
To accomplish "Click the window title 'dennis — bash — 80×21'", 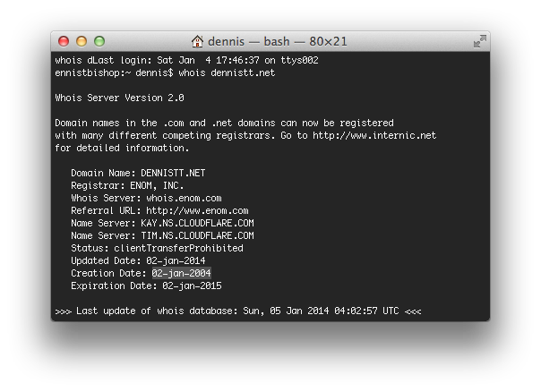I will pyautogui.click(x=278, y=41).
